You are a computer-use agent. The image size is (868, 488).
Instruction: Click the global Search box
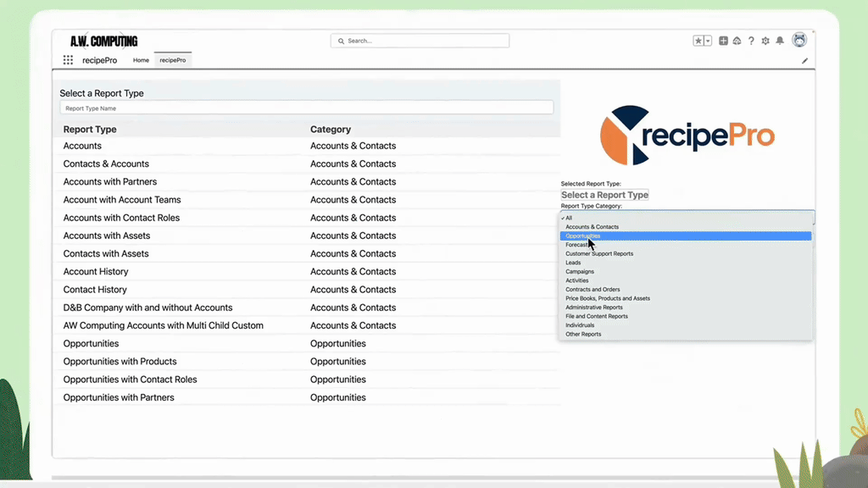pos(420,41)
